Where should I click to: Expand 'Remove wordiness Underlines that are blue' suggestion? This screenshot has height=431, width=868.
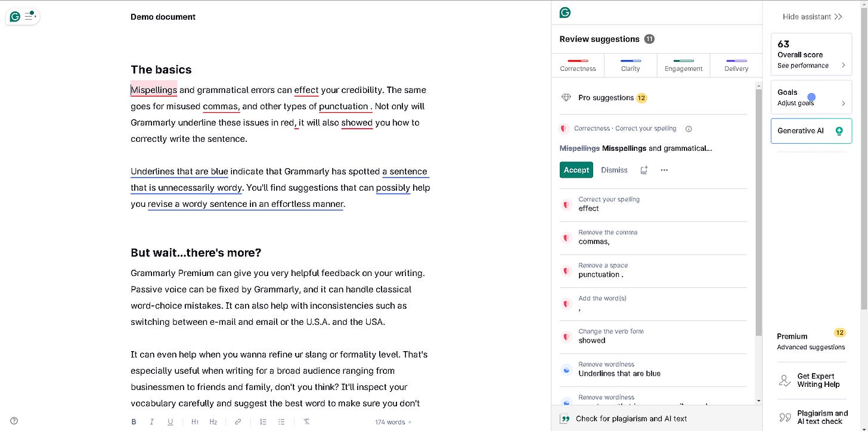pos(653,370)
